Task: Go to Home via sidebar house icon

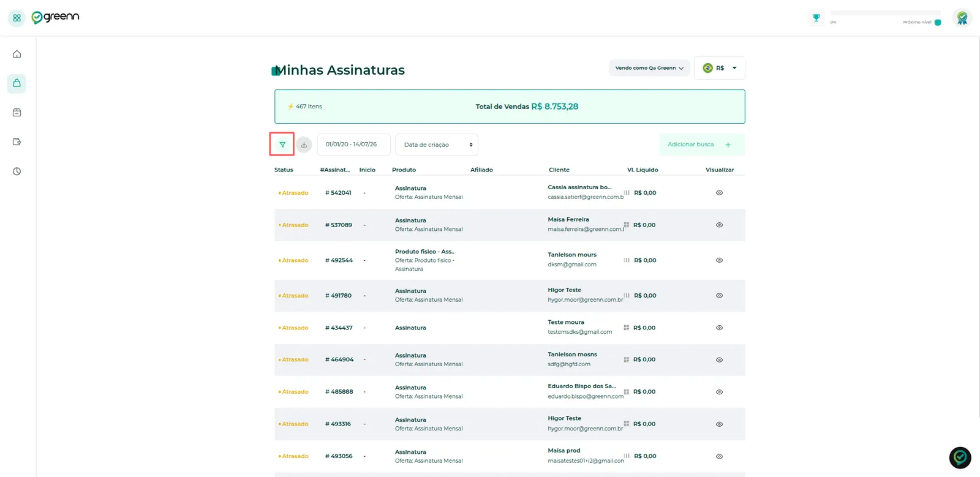Action: click(x=17, y=54)
